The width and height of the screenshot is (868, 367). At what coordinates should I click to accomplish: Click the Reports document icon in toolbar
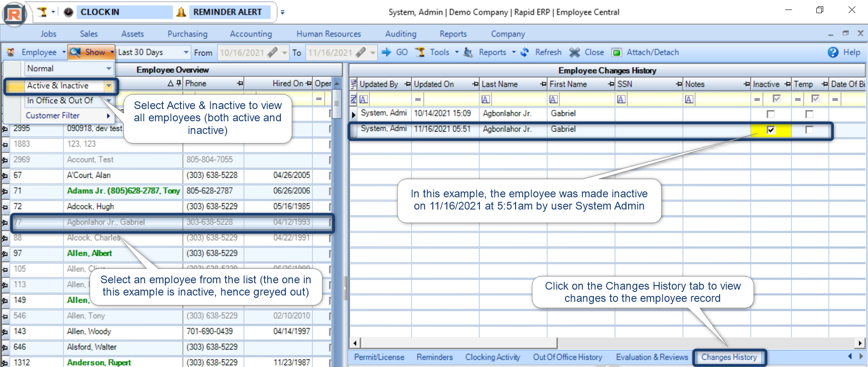pyautogui.click(x=468, y=52)
